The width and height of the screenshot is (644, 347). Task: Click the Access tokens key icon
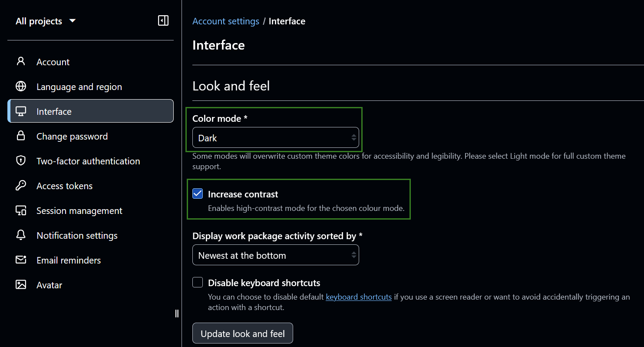[x=21, y=185]
